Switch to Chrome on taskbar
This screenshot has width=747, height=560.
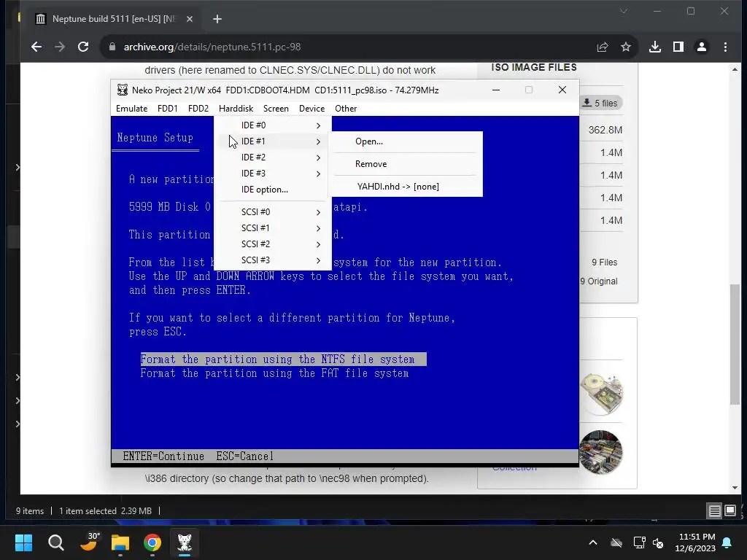tap(152, 542)
